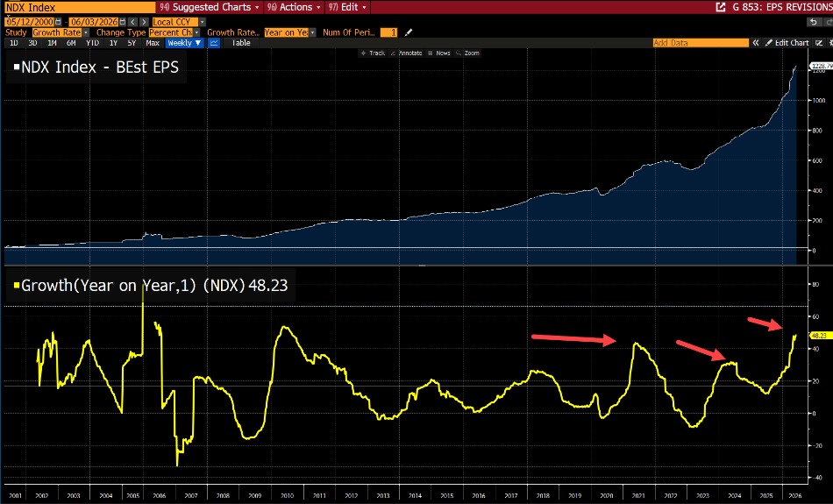Select the 3D time range
833x504 pixels.
pos(33,43)
